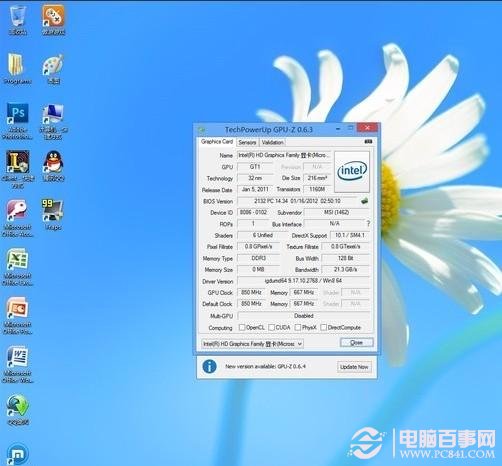Click the green BIOS save chip icon
Screen dimensions: 502x466
pos(365,201)
